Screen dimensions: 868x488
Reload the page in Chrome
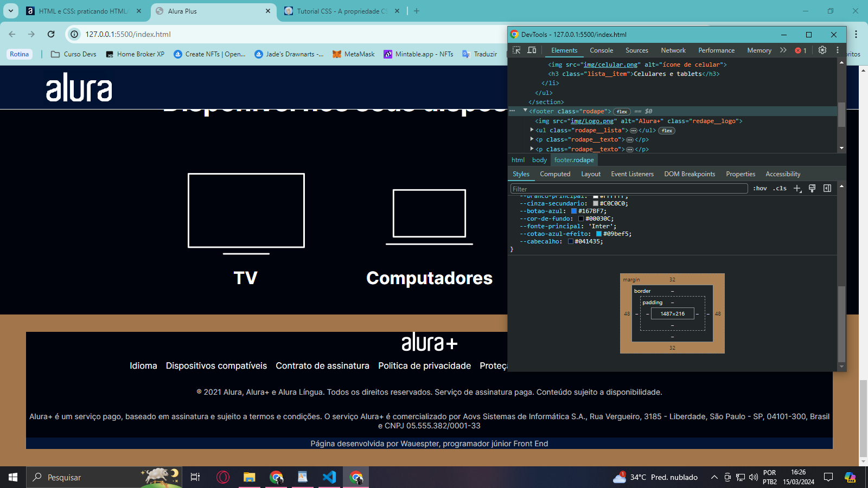tap(51, 34)
